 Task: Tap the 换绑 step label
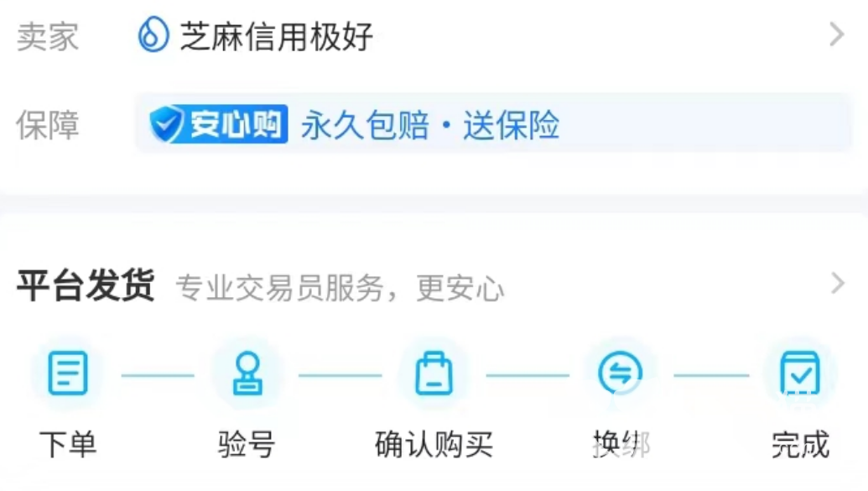click(621, 445)
